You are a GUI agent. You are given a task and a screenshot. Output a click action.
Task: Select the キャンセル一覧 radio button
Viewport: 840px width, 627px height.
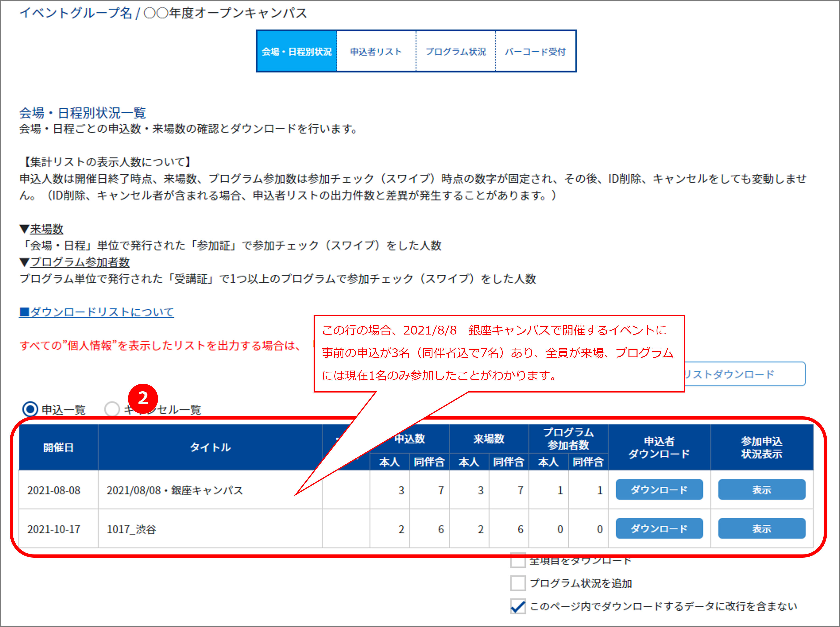(112, 409)
